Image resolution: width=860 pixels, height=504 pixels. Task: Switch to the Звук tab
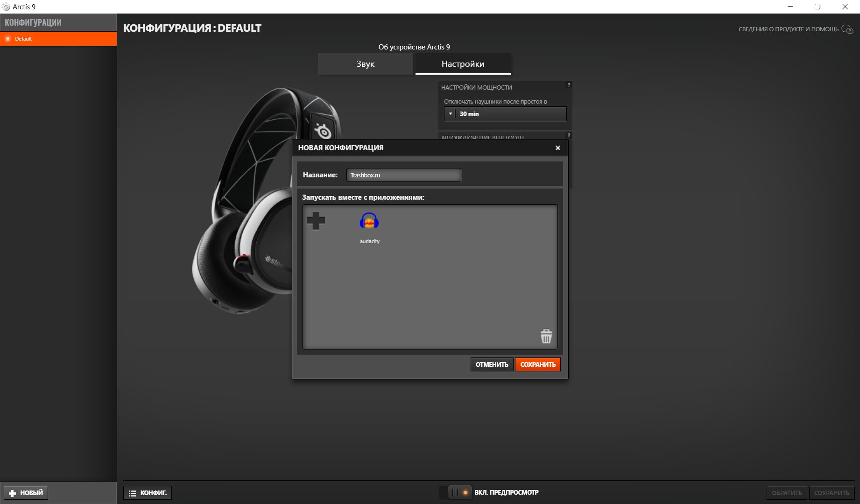point(366,64)
